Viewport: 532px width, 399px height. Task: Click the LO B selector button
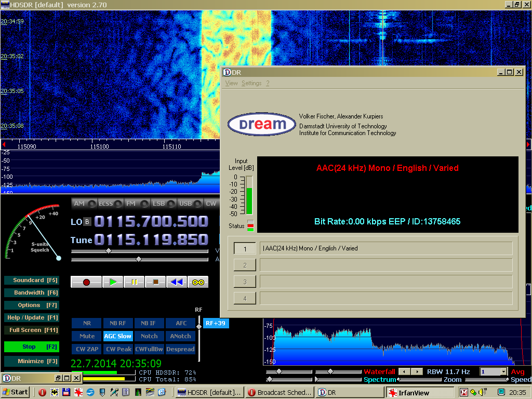tap(87, 222)
